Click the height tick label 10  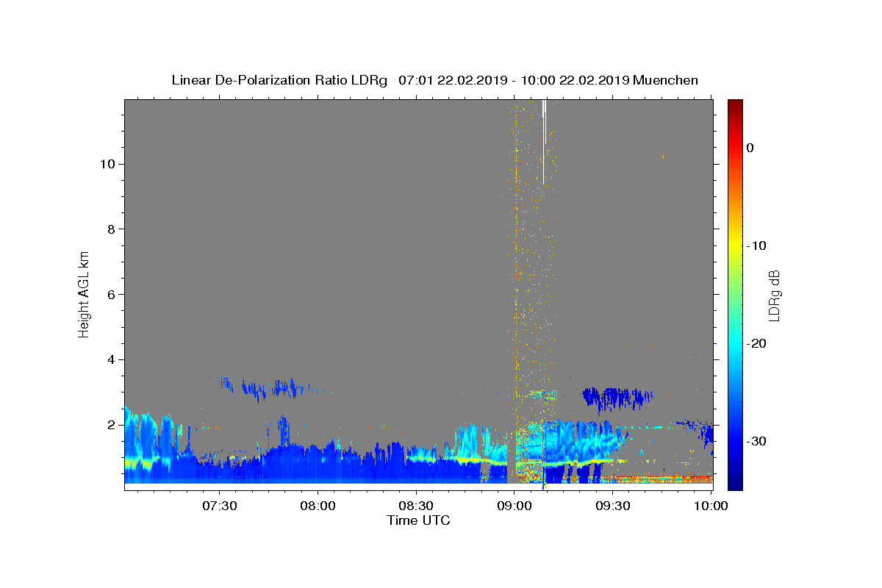[x=106, y=164]
